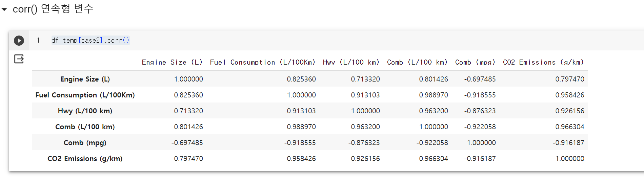
Task: Click the Comb (L/100 km) column header
Action: click(x=417, y=62)
